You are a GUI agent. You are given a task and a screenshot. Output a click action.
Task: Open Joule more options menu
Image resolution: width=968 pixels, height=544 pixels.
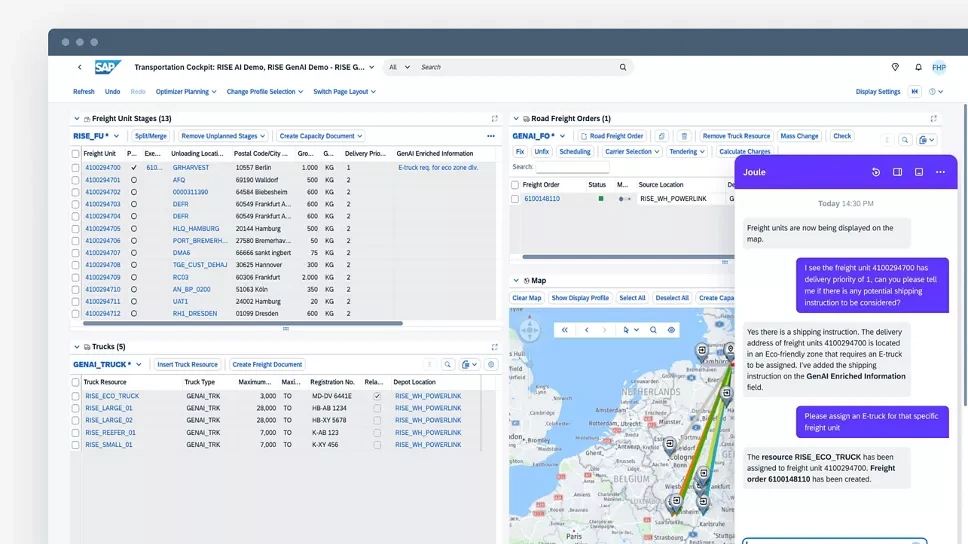tap(940, 172)
